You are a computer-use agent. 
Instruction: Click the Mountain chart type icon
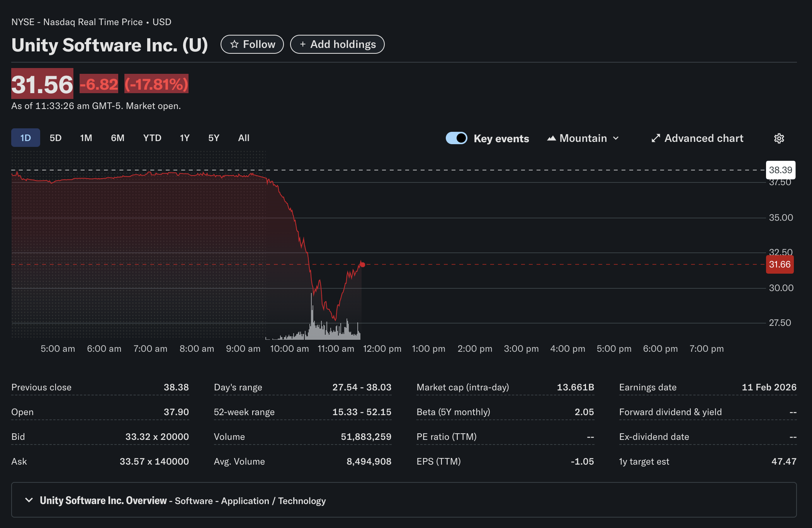point(551,138)
